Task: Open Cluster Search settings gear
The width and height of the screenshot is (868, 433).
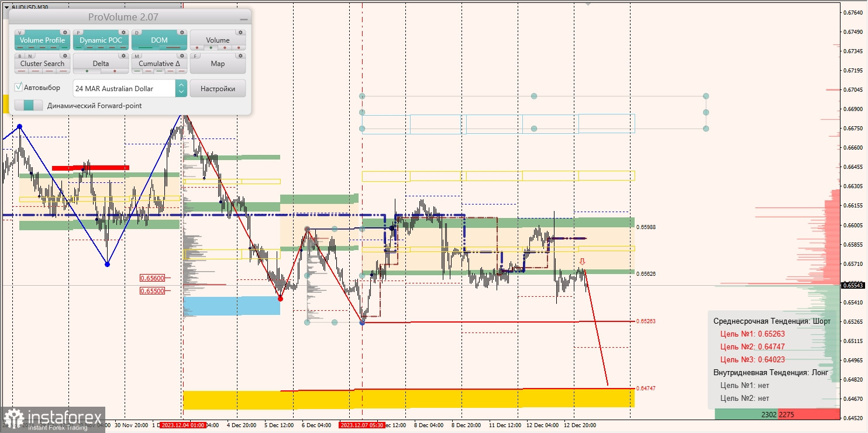Action: 64,56
